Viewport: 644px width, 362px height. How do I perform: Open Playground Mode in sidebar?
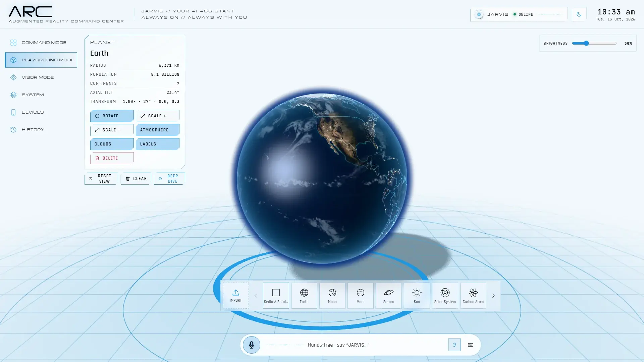point(41,60)
